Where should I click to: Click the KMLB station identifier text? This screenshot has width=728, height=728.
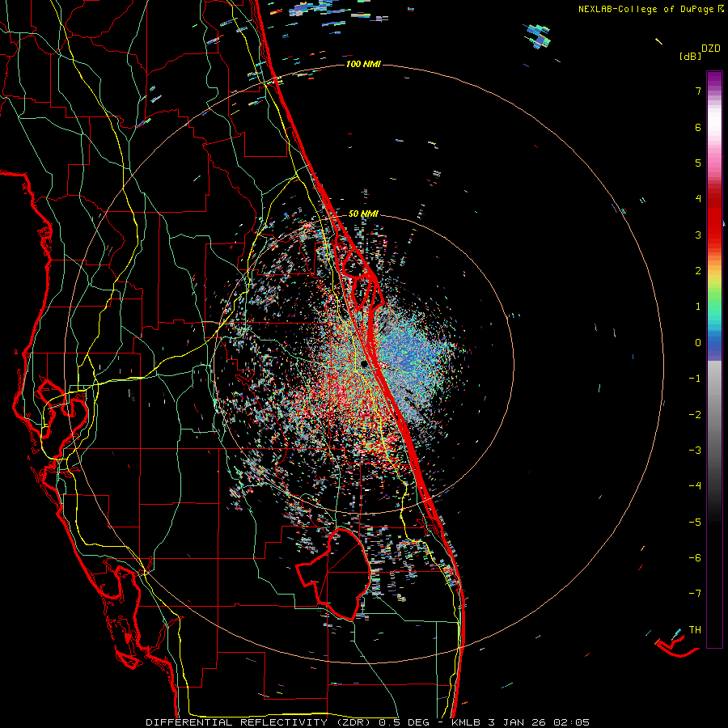466,722
